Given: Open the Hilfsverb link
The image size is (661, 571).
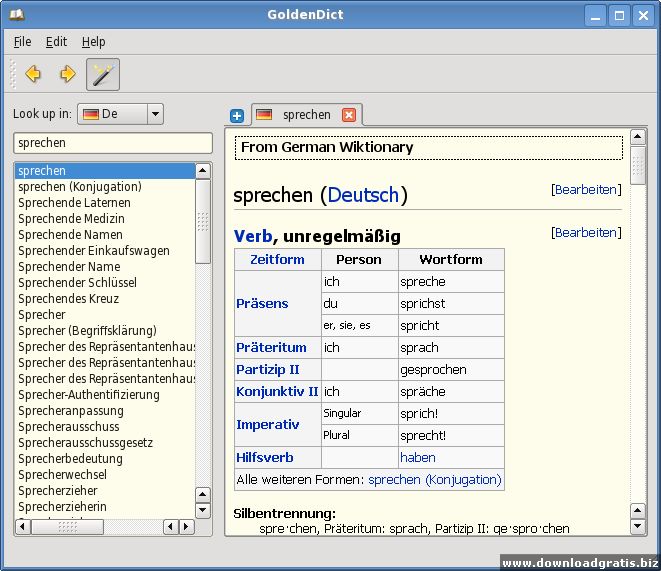Looking at the screenshot, I should coord(265,458).
